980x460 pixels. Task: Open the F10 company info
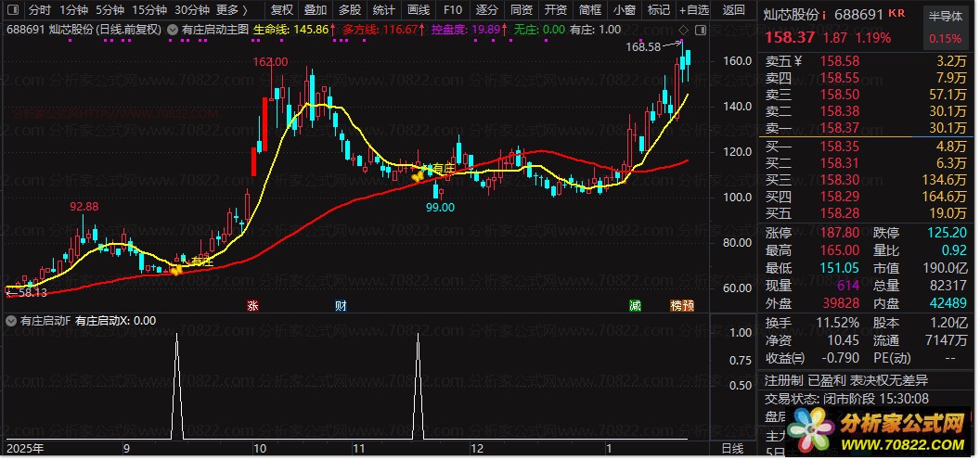click(x=453, y=10)
